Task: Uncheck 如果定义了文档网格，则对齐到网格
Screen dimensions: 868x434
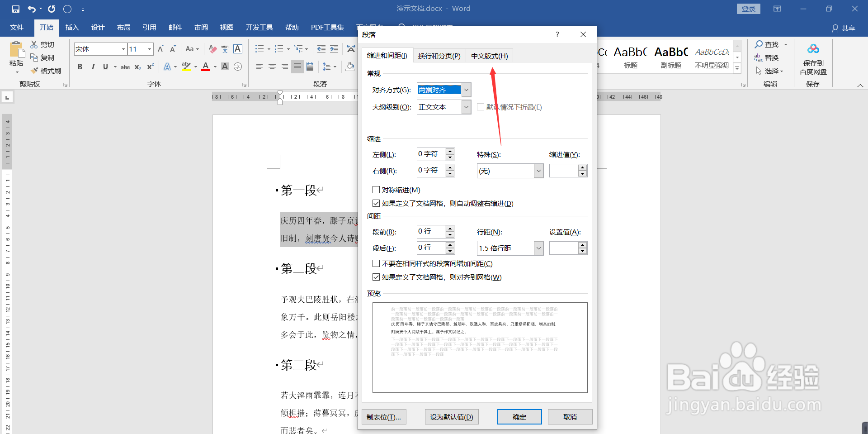Action: click(x=376, y=277)
